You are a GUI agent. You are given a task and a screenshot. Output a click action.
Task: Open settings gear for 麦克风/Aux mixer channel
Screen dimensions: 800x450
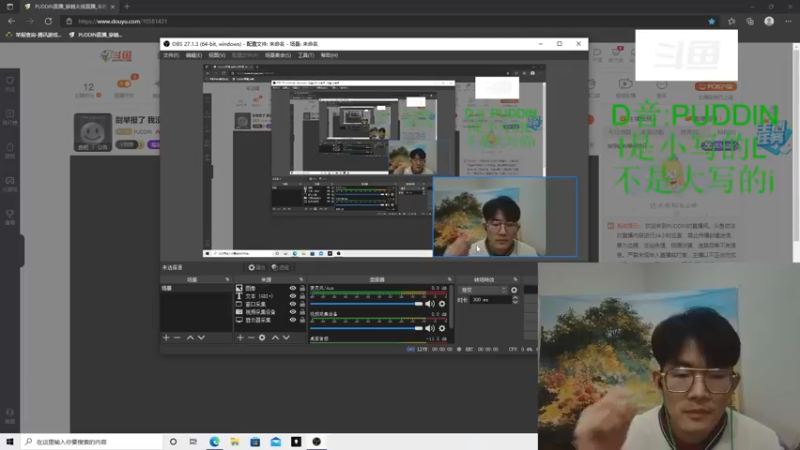coord(442,304)
